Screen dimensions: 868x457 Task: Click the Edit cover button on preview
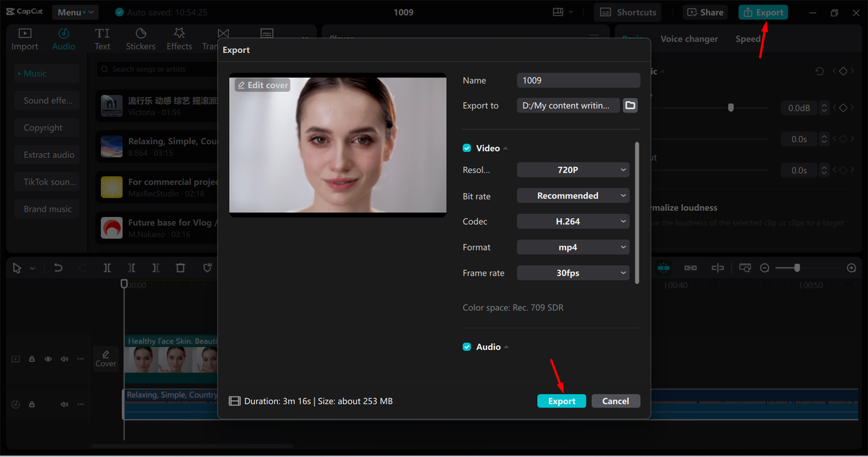262,85
